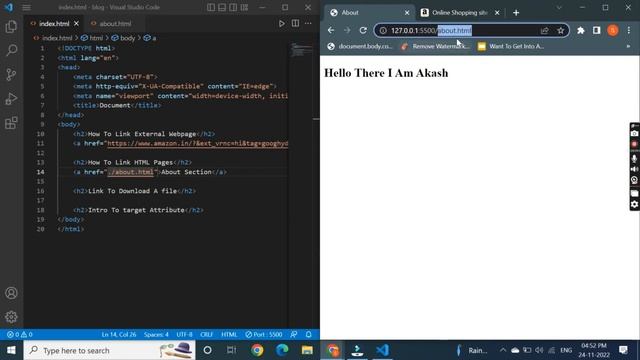
Task: Click taskbar search box
Action: click(x=109, y=350)
